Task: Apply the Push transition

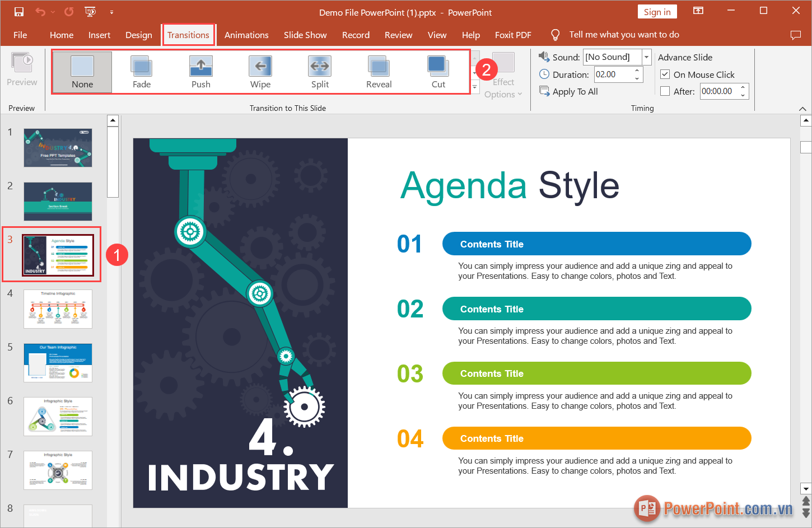Action: [x=201, y=72]
